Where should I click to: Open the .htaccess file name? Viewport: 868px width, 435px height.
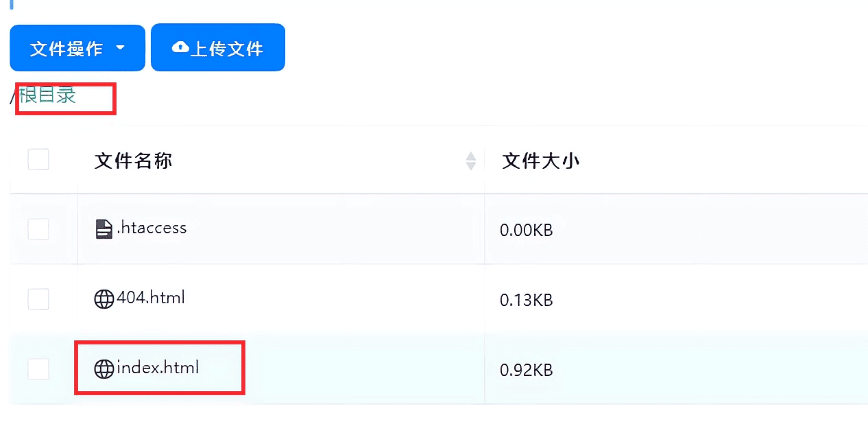pyautogui.click(x=152, y=228)
